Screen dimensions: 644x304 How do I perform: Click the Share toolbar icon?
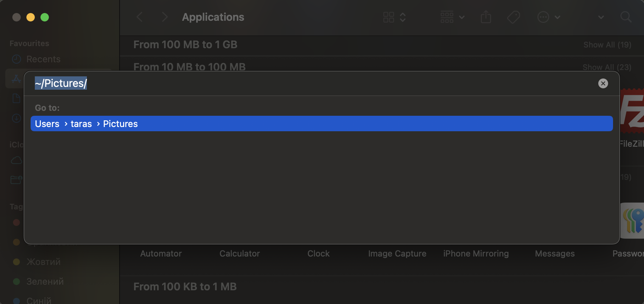486,17
